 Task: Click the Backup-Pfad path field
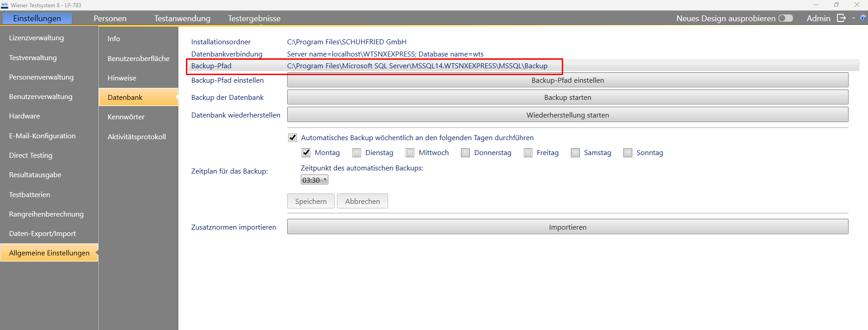417,66
